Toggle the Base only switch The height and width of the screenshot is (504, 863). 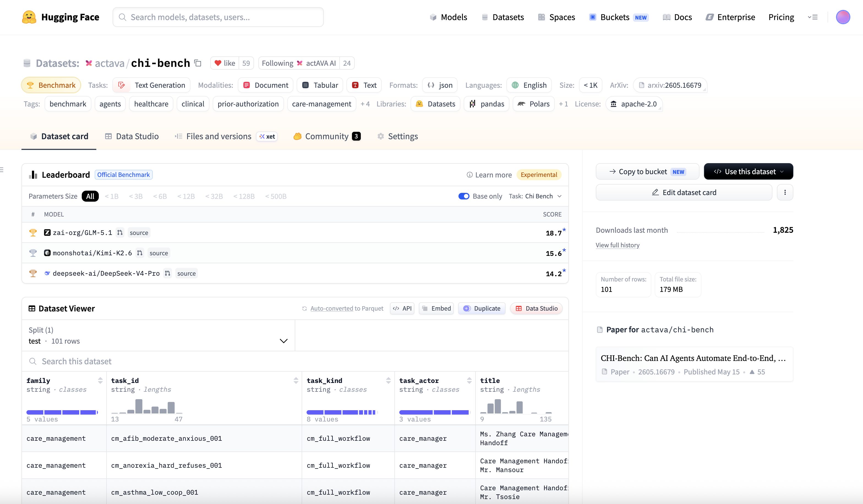coord(464,196)
